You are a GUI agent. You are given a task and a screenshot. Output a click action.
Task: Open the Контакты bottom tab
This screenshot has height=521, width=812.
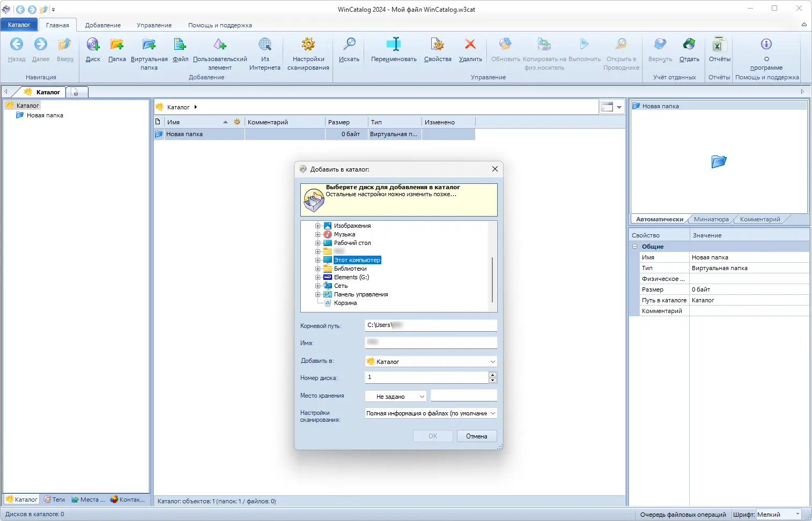[128, 500]
